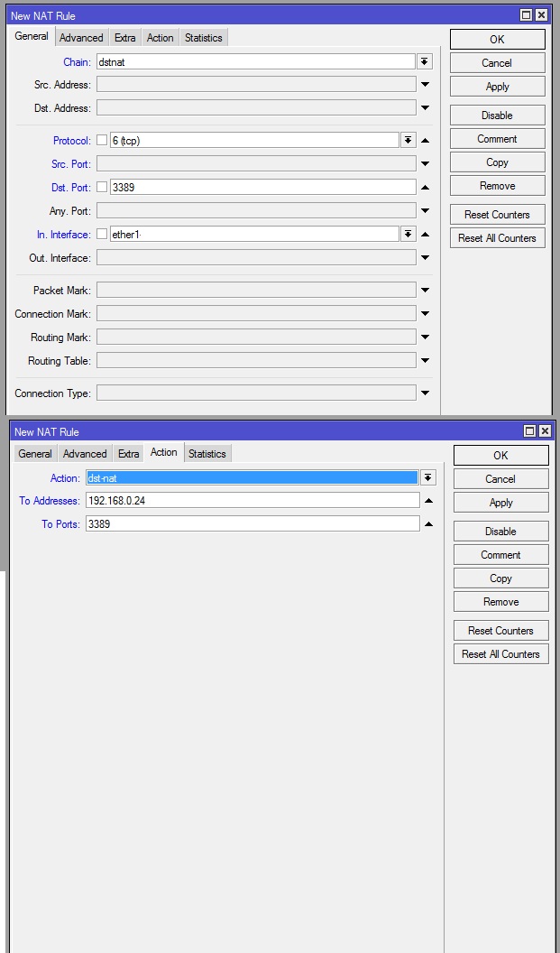Click Remove in the lower NAT Rule window
The height and width of the screenshot is (953, 560).
[x=501, y=602]
